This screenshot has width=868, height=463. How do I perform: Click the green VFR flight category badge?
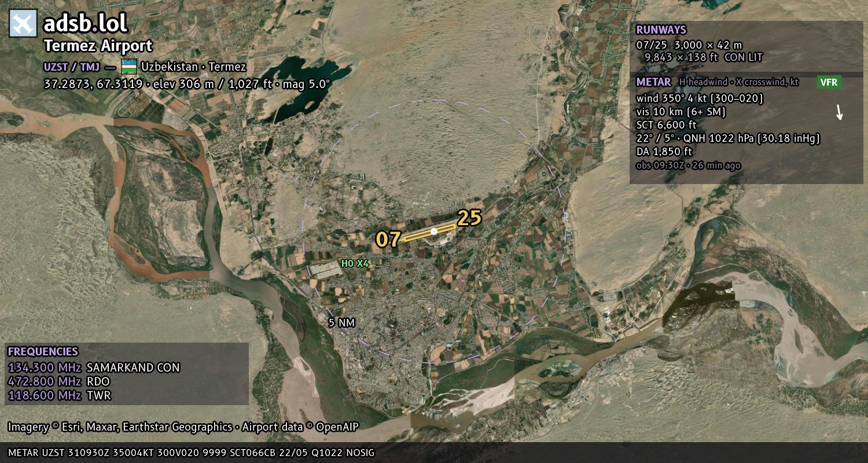(x=829, y=82)
